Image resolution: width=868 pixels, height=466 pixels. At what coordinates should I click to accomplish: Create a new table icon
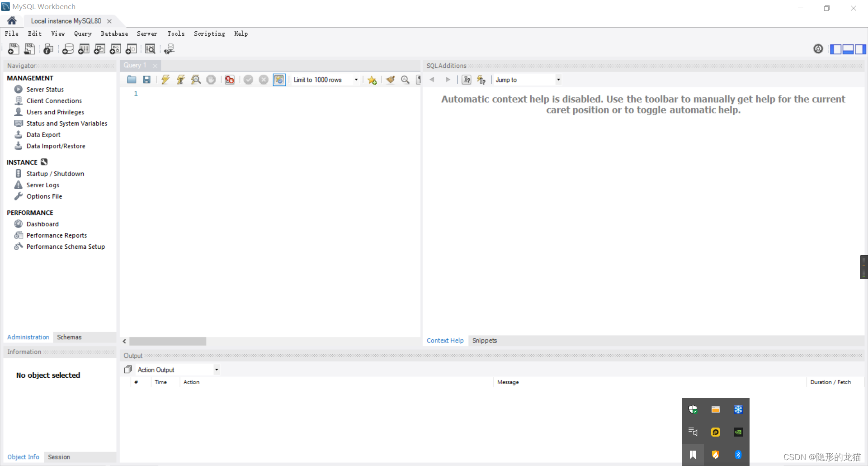(x=84, y=49)
